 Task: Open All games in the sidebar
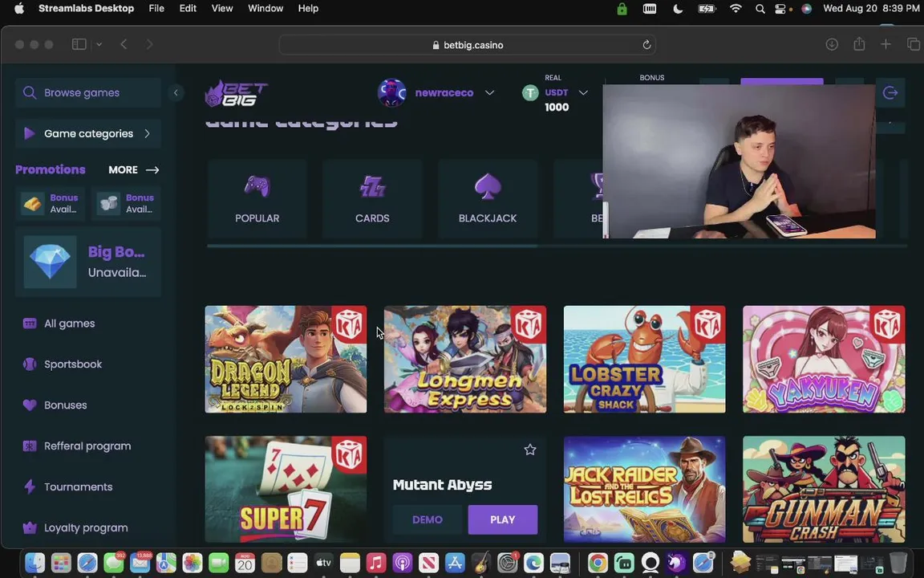59,324
